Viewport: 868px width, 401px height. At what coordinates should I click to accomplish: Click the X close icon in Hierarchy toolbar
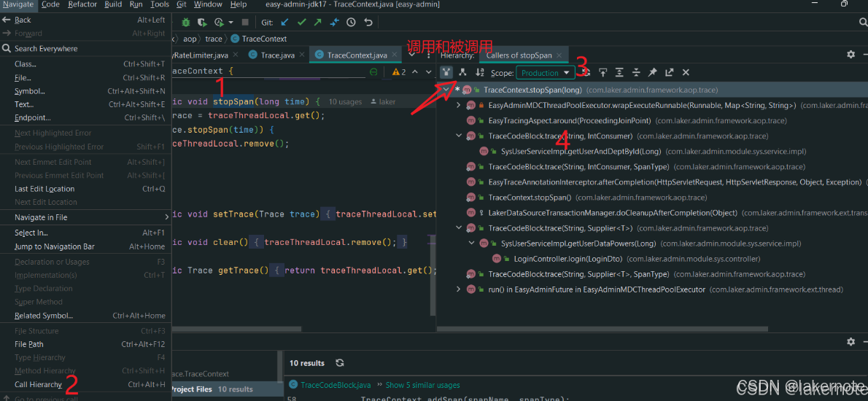tap(686, 72)
